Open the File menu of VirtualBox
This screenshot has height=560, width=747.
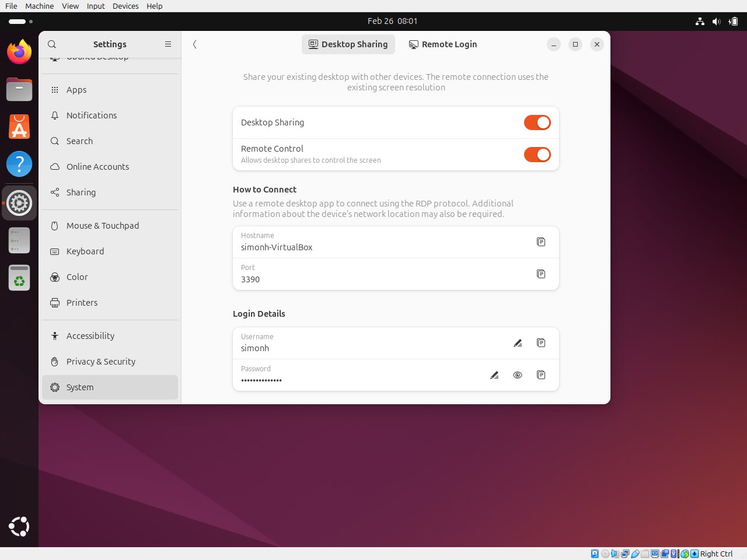pos(11,6)
